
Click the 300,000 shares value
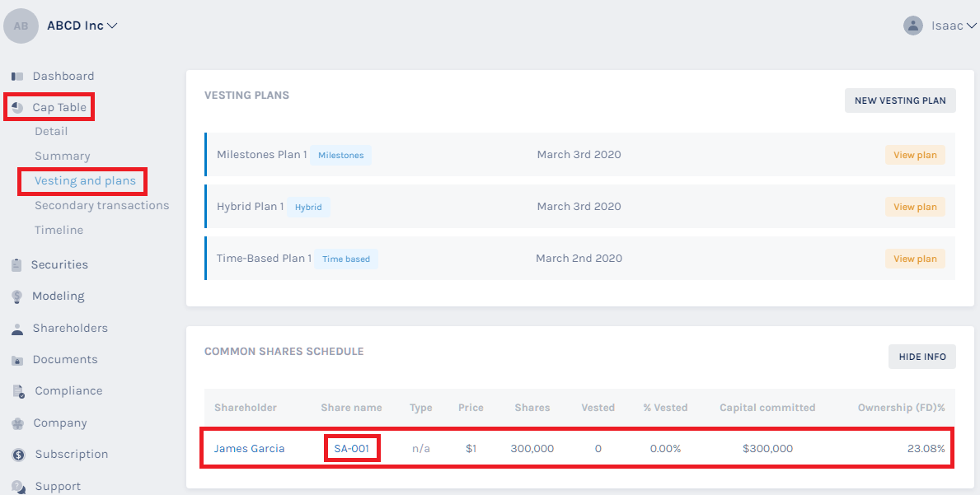pyautogui.click(x=532, y=448)
